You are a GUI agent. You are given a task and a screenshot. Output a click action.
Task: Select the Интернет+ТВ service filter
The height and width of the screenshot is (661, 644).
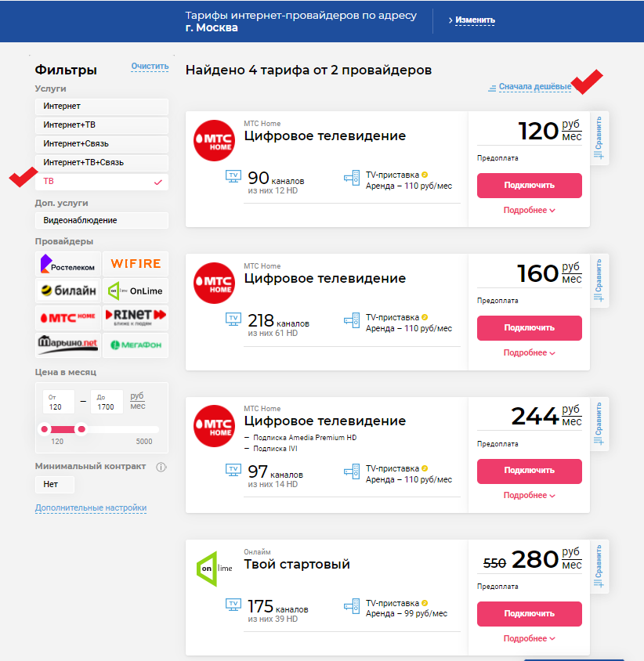(102, 125)
